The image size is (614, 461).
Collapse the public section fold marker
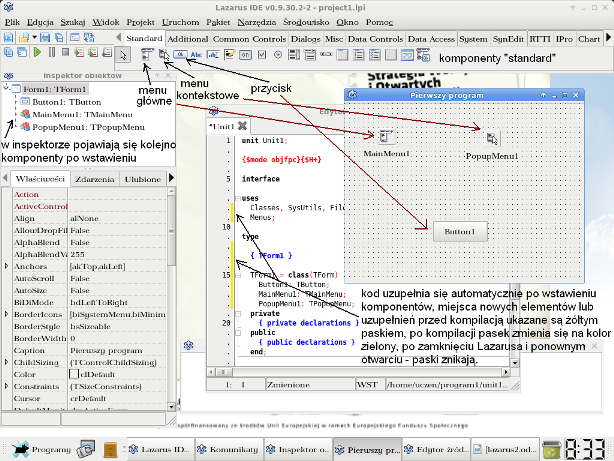coord(238,333)
